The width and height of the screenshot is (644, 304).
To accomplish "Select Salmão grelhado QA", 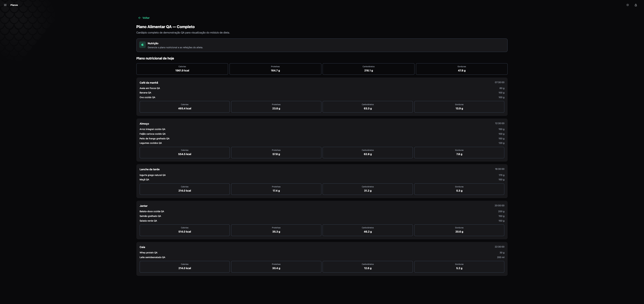I will (150, 216).
